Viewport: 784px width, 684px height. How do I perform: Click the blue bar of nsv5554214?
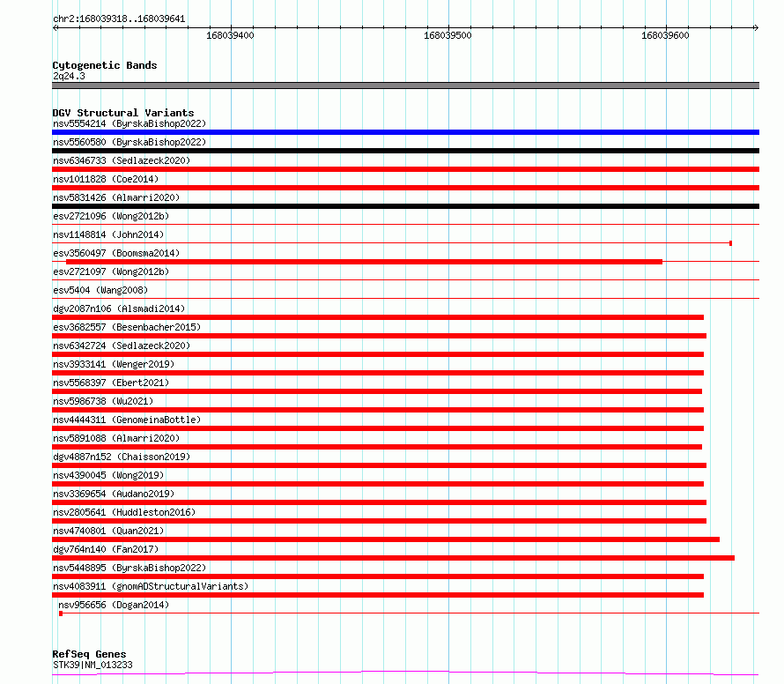click(405, 132)
